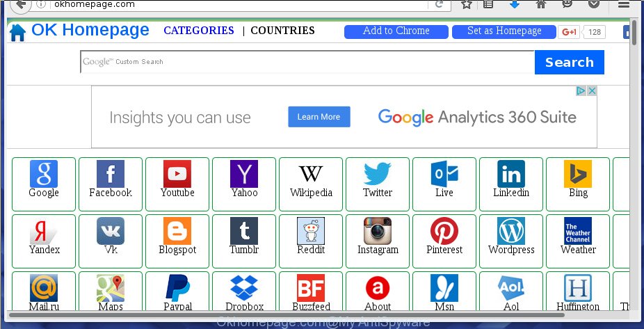Screen dimensions: 644x329
Task: Click the blue Search button
Action: [570, 63]
